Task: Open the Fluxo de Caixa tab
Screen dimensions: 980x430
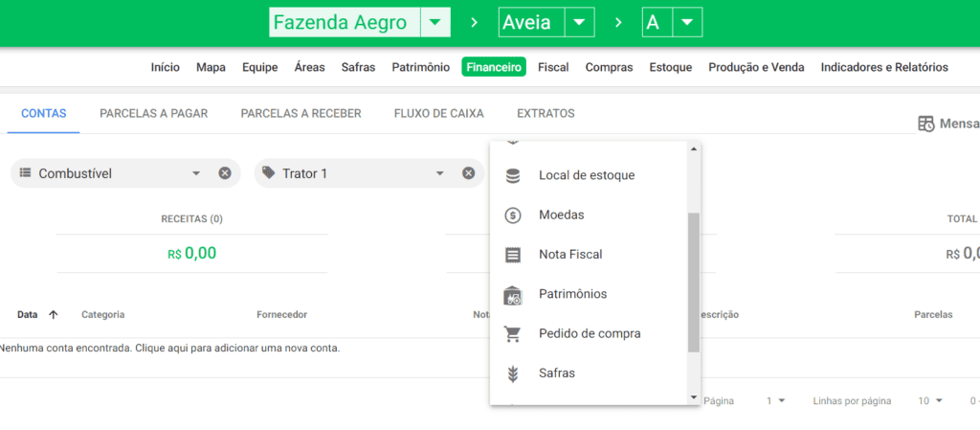Action: tap(438, 113)
